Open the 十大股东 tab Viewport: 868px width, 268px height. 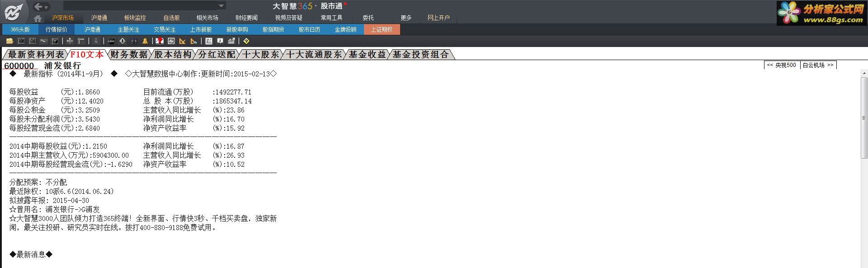[261, 55]
